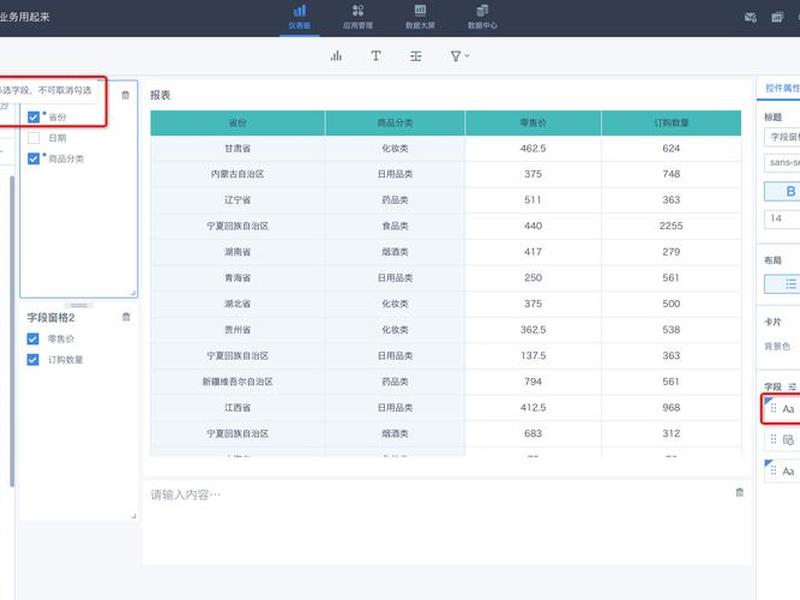Delete the text input panel via trash icon

[739, 492]
